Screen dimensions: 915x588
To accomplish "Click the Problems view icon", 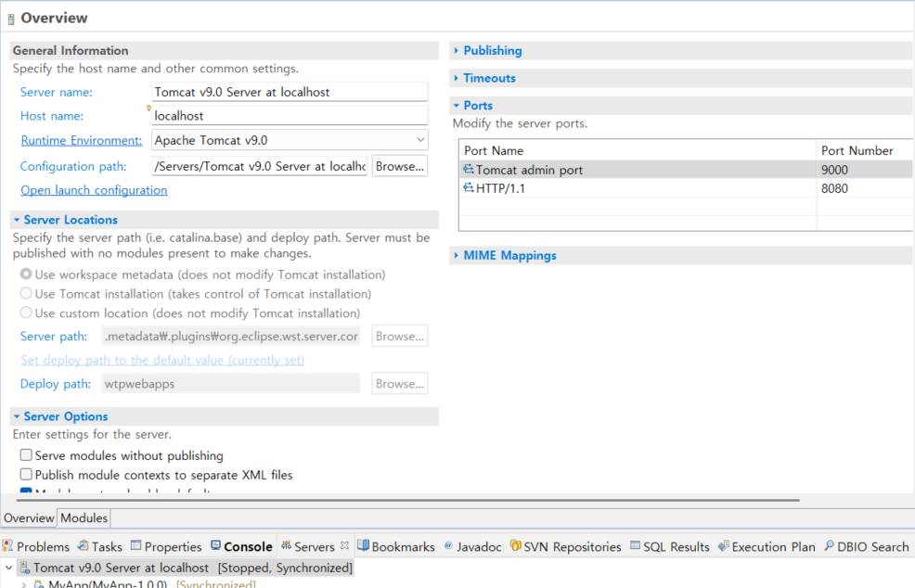I will click(7, 546).
